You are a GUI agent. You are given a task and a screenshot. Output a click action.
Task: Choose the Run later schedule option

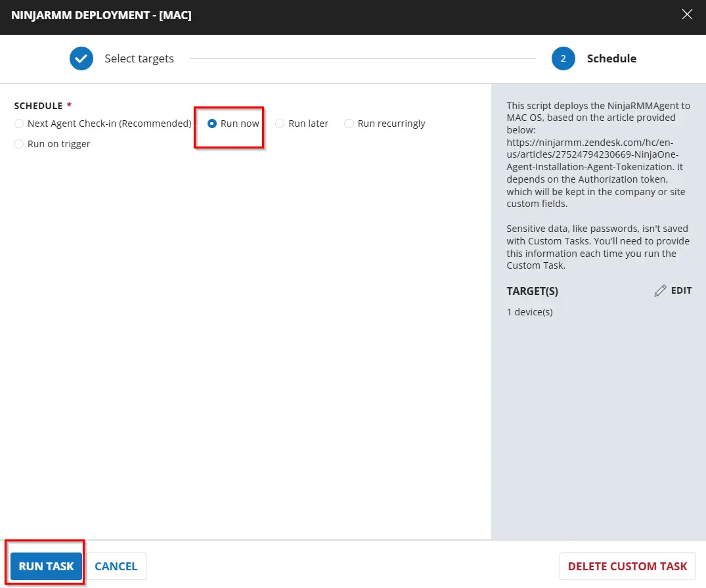(x=280, y=124)
